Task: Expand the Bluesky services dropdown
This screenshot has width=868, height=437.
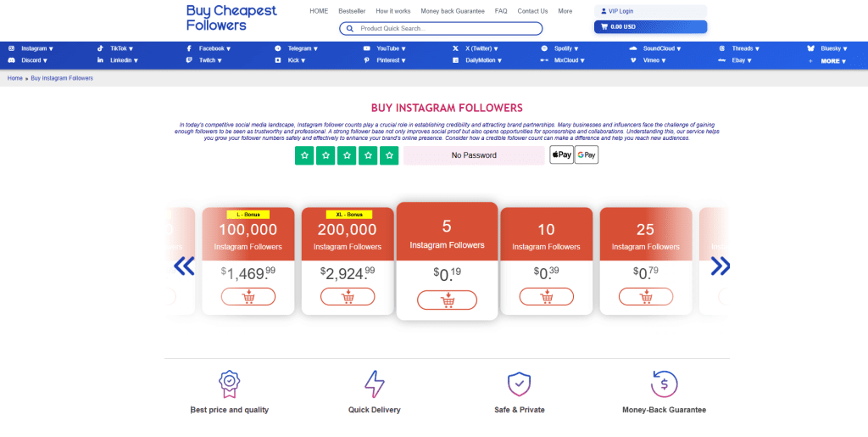Action: coord(834,48)
